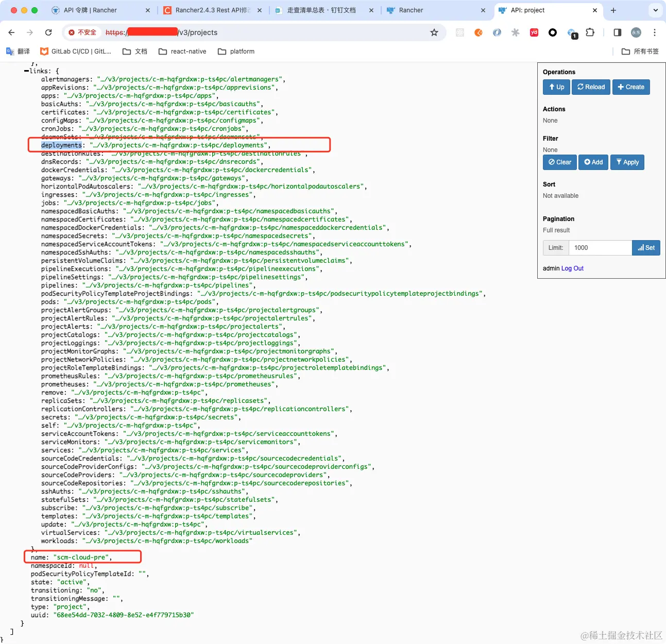Open the 翻译 bookmark

click(x=18, y=52)
